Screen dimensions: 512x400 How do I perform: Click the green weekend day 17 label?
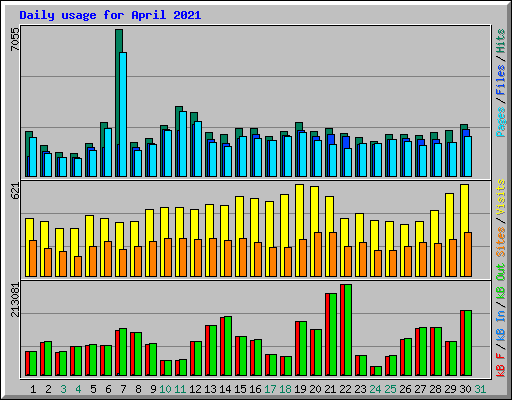click(x=270, y=389)
